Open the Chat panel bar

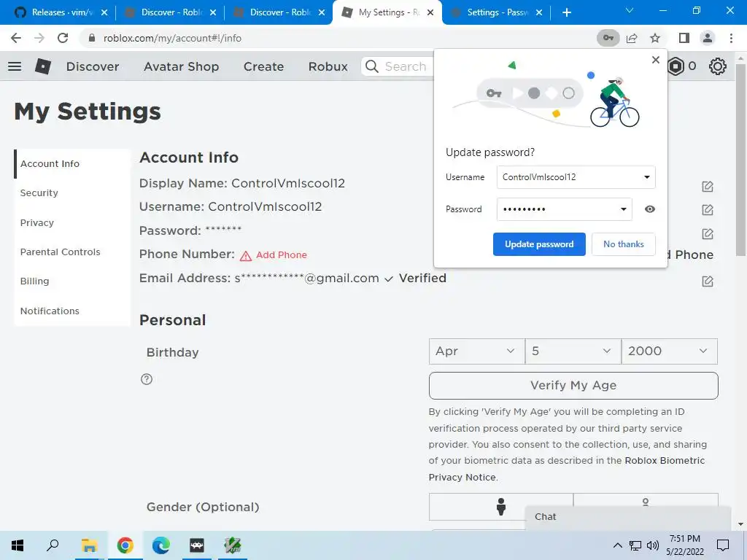coord(628,517)
